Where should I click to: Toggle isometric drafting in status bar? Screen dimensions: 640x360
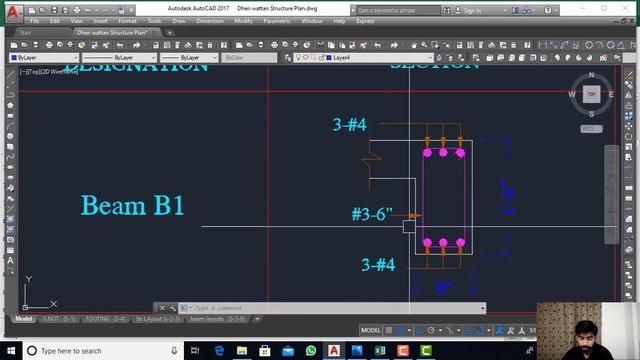(x=449, y=330)
